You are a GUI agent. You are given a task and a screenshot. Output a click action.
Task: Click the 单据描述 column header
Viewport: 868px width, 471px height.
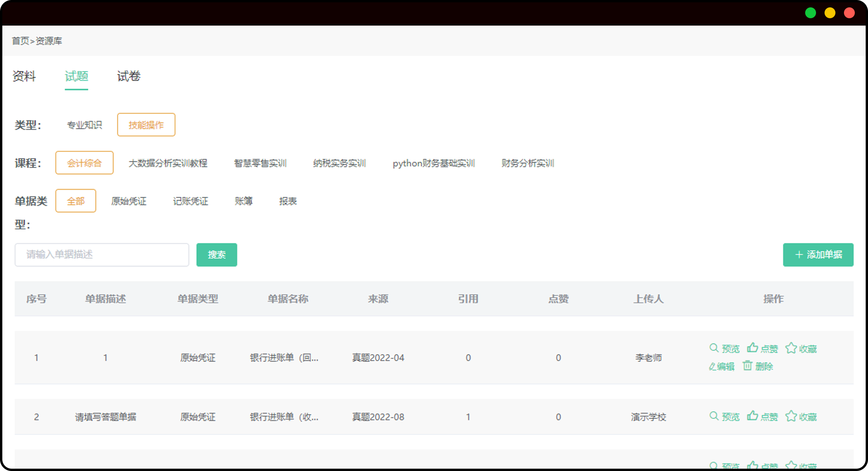coord(105,299)
